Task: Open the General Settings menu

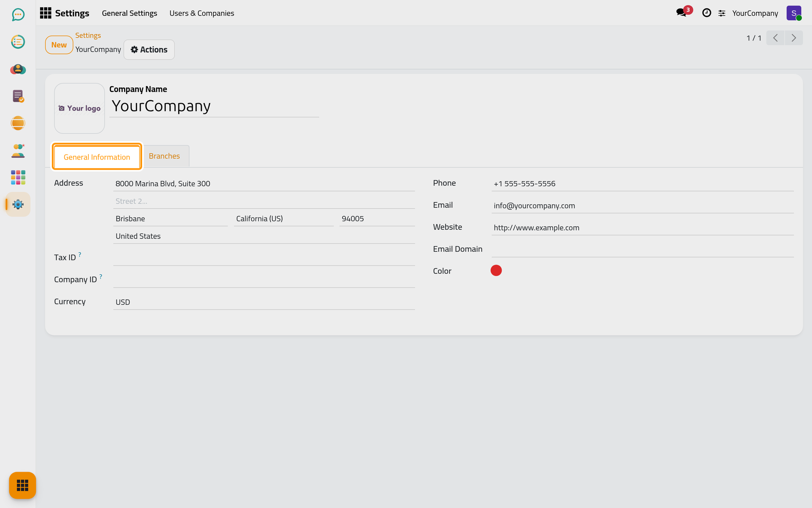Action: pos(129,13)
